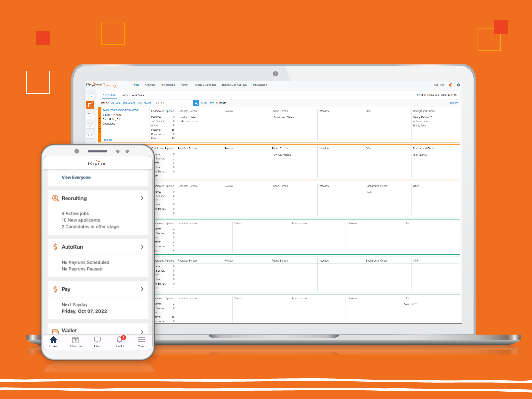Open the clock icon in left sidebar
Image resolution: width=532 pixels, height=399 pixels.
pos(90,125)
